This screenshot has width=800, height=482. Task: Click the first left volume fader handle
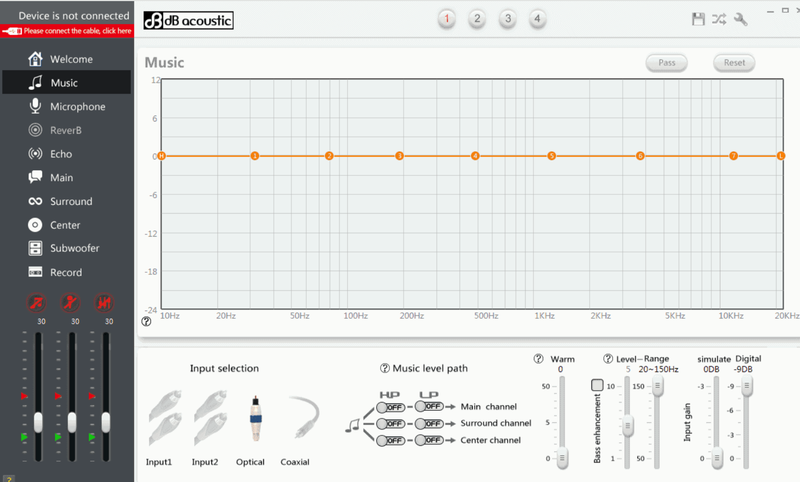click(38, 422)
